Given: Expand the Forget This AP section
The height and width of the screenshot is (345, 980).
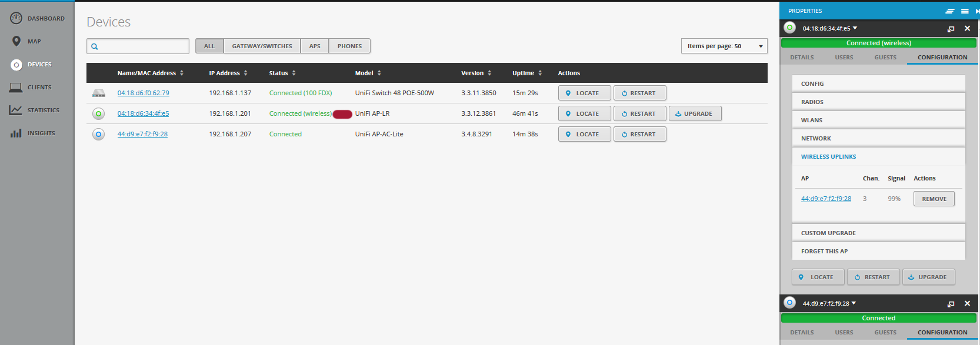Looking at the screenshot, I should point(879,251).
